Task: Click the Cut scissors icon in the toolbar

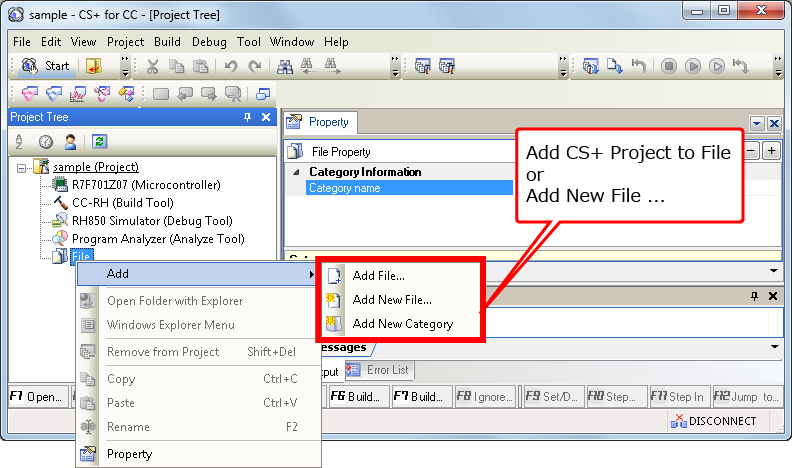Action: 153,66
